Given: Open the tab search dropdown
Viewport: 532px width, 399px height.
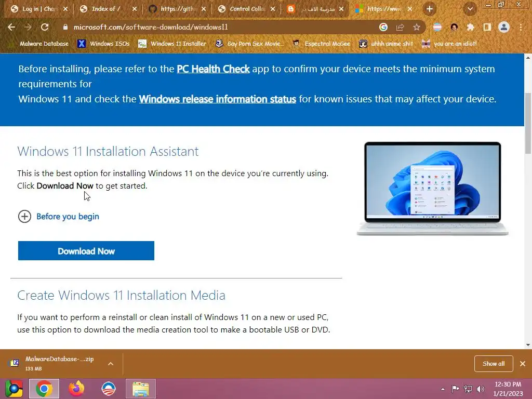Looking at the screenshot, I should [x=470, y=9].
